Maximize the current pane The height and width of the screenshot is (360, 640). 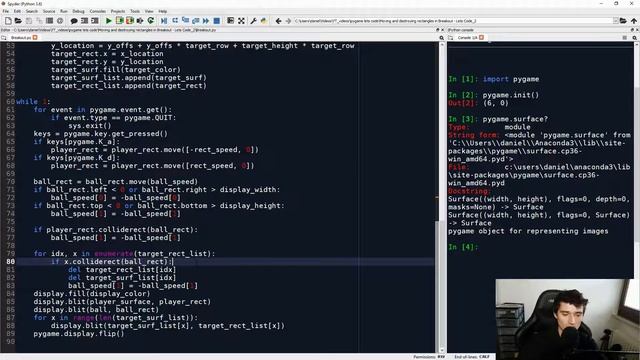(231, 20)
